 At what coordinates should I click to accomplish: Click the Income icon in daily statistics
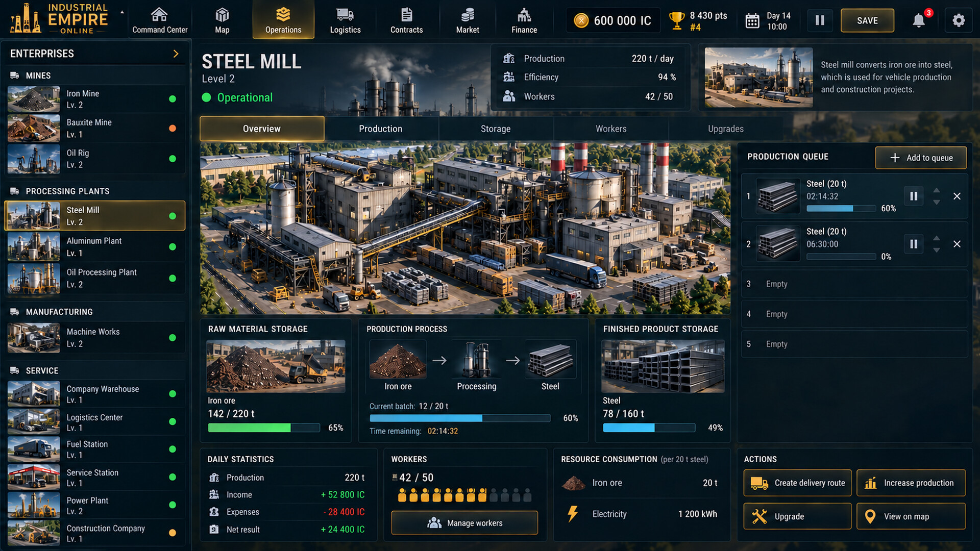coord(214,494)
